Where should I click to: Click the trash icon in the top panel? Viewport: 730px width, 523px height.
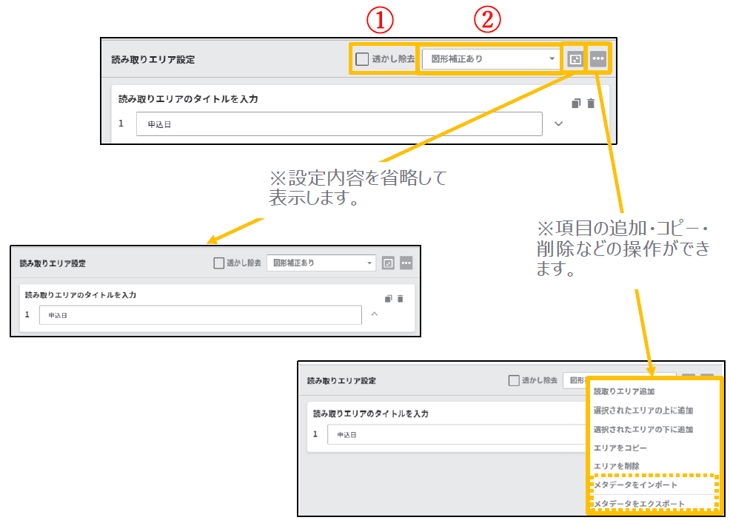591,103
